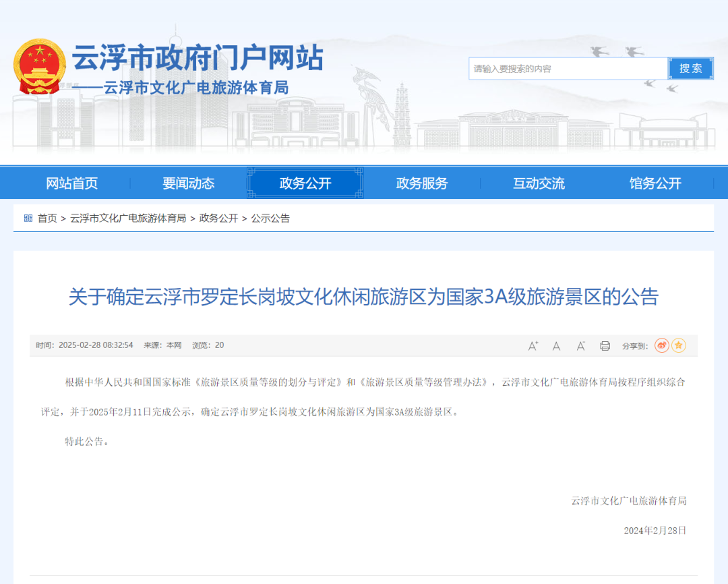Click the printer icon to print the notice

604,345
